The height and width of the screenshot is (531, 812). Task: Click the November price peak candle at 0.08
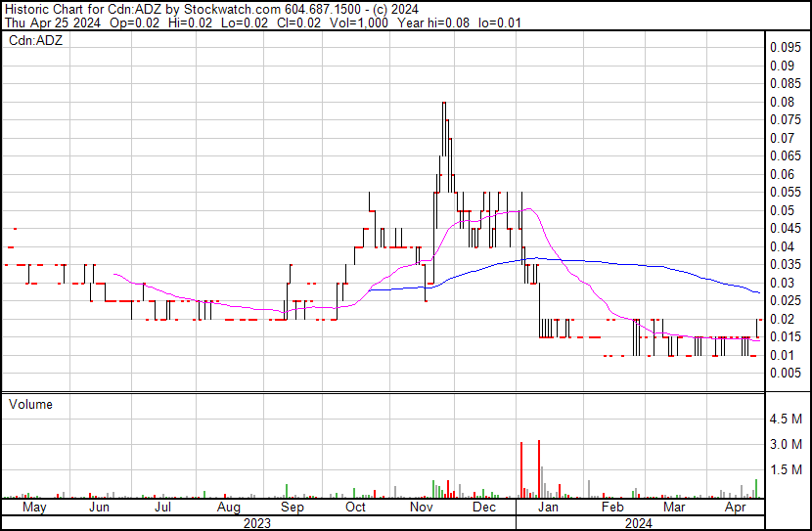tap(444, 129)
